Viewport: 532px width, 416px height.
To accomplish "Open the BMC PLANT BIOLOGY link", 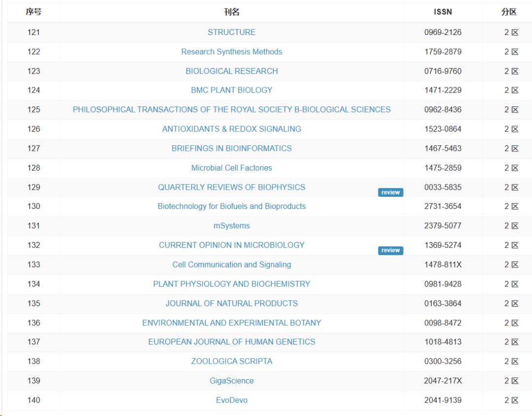I will (232, 90).
